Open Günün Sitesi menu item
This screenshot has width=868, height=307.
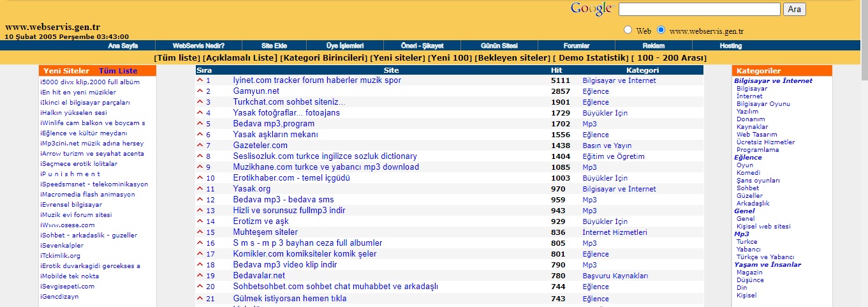tap(499, 46)
